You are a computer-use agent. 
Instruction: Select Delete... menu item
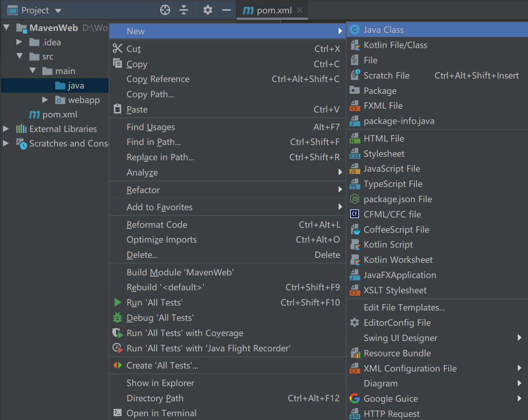coord(228,255)
